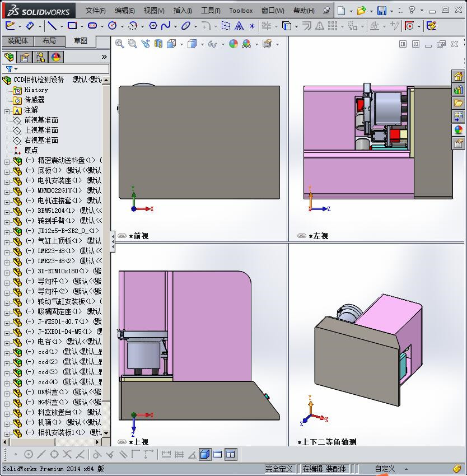Click the Save icon in title bar
The image size is (467, 476).
pos(381,11)
